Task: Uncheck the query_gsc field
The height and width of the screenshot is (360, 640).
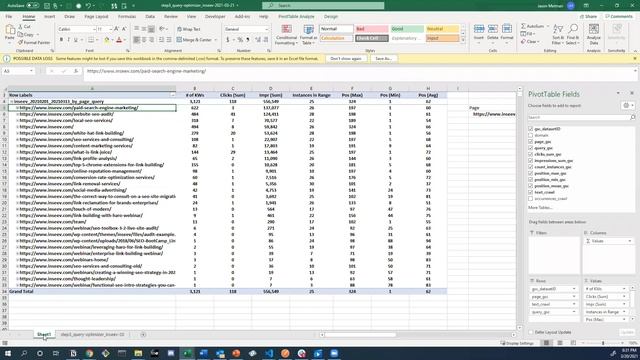Action: [531, 148]
